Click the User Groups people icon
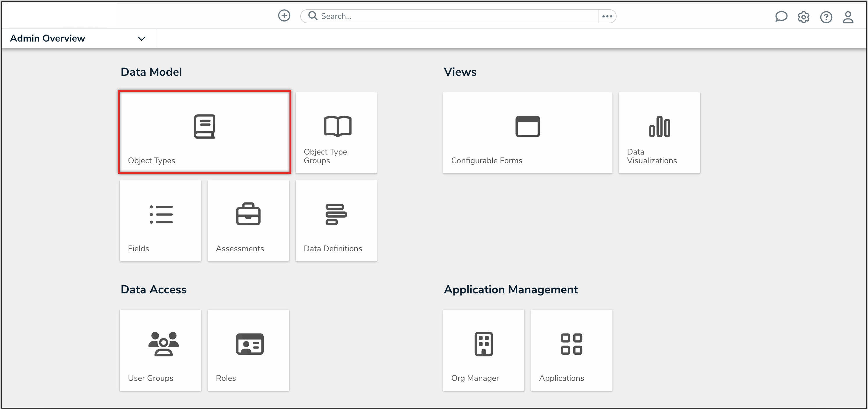 point(163,344)
